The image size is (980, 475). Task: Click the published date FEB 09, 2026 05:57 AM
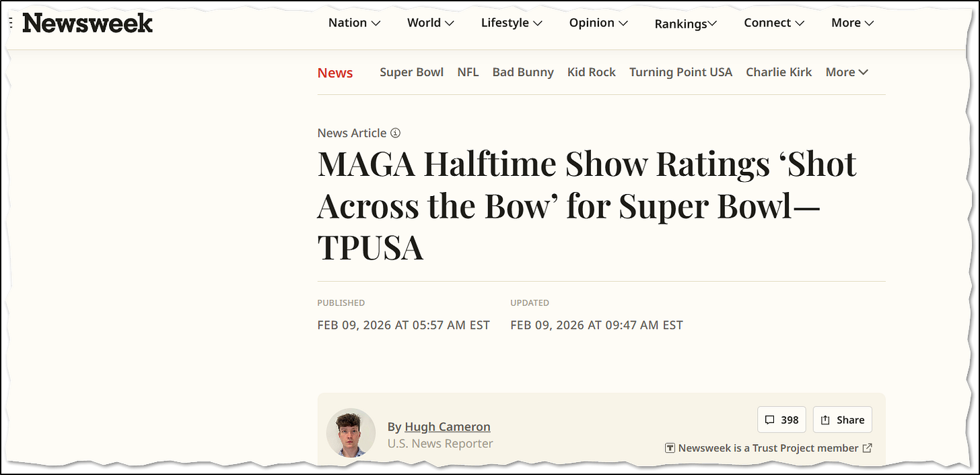[404, 325]
